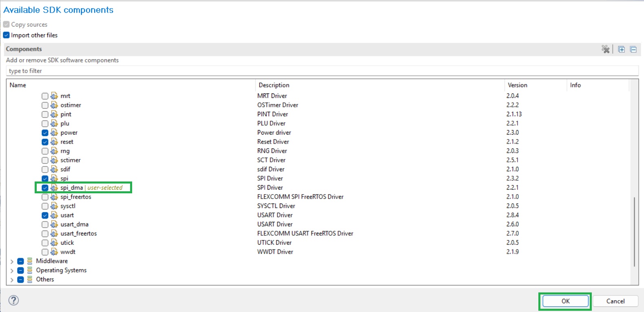Sort by the Description column header
Image resolution: width=644 pixels, height=312 pixels.
[380, 85]
